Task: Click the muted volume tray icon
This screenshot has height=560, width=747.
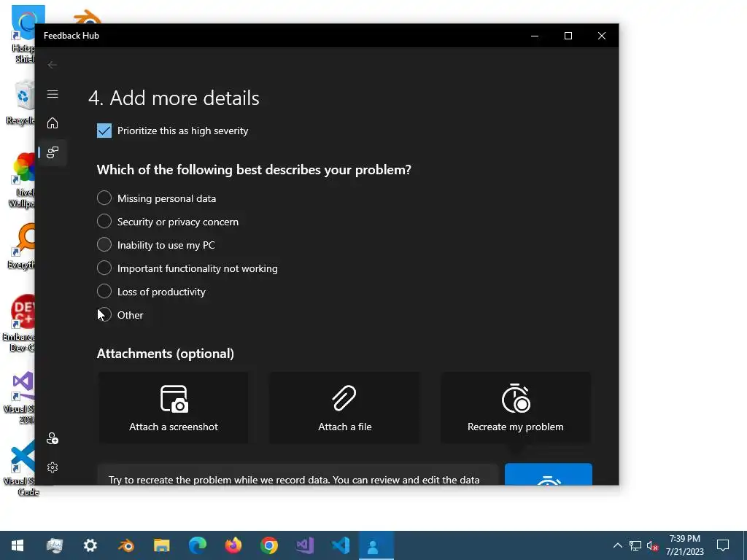Action: coord(653,545)
